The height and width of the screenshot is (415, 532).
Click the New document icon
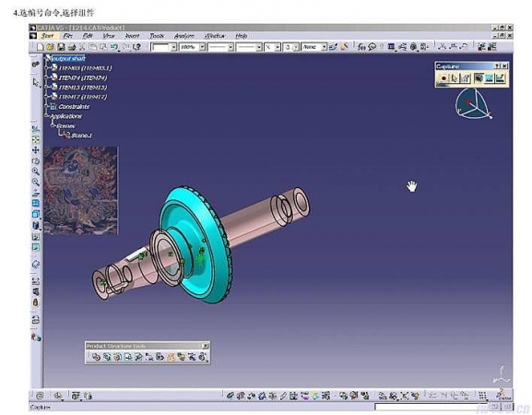click(x=40, y=47)
